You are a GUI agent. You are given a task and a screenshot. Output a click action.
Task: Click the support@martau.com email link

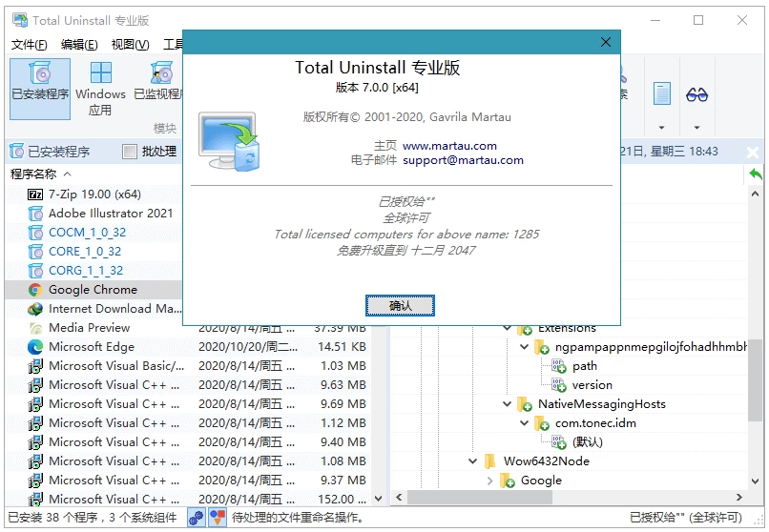coord(463,161)
